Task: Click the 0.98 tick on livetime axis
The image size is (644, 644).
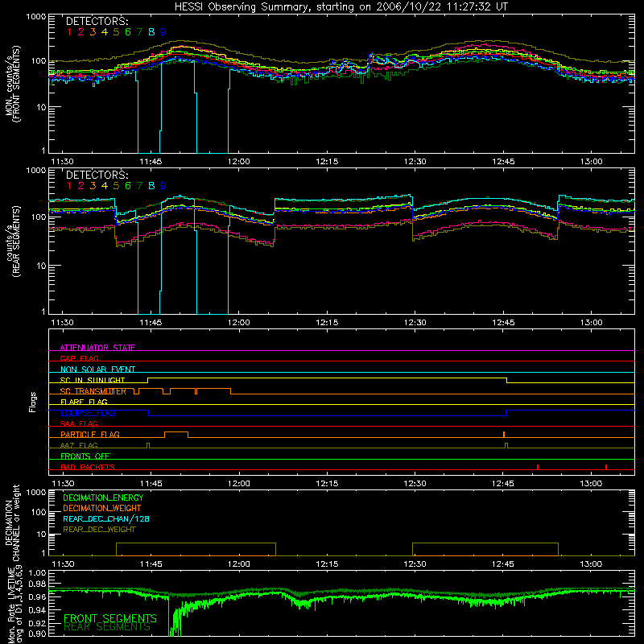Action: [x=37, y=584]
